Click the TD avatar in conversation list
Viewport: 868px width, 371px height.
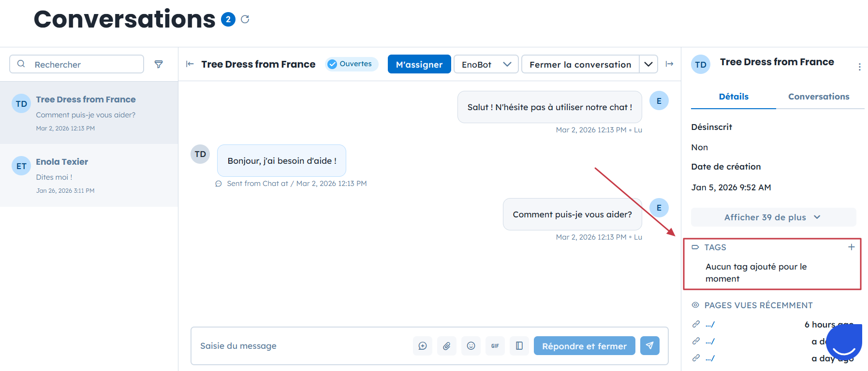coord(21,104)
